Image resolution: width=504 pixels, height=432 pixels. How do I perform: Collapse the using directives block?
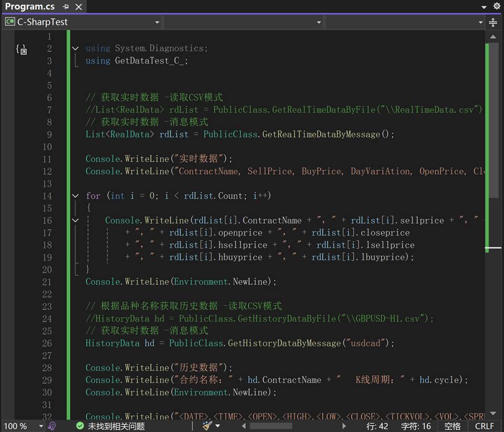[x=76, y=48]
